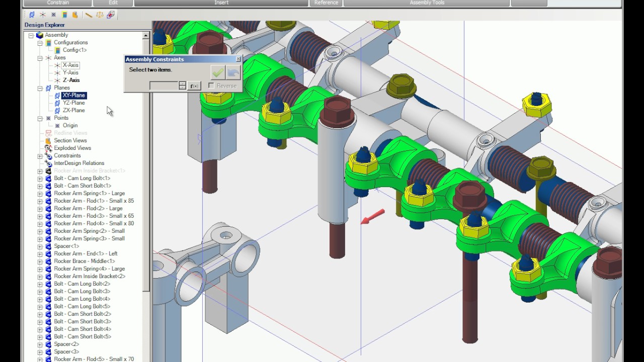Select Rocker Arm - Rod<4> - Small x 80
Viewport: 644px width, 362px height.
point(94,224)
